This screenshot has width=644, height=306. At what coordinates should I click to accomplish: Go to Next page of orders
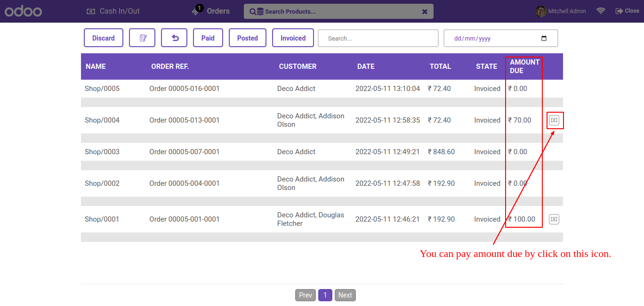(345, 295)
